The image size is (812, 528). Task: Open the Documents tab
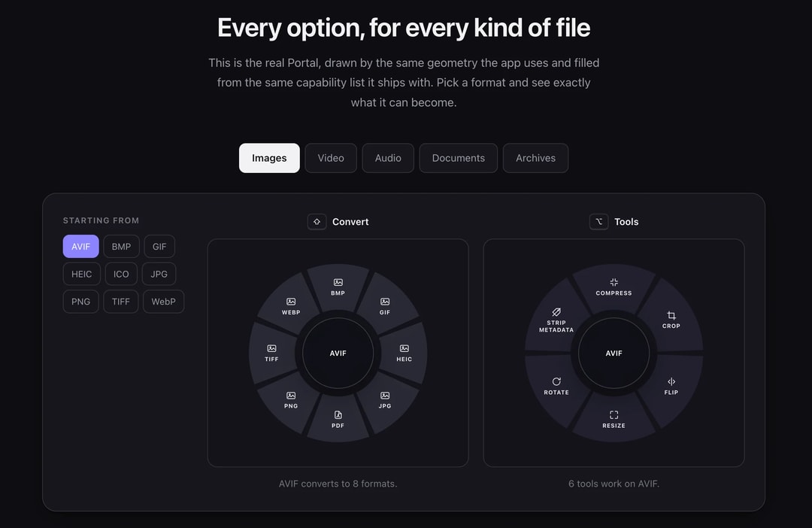click(459, 158)
